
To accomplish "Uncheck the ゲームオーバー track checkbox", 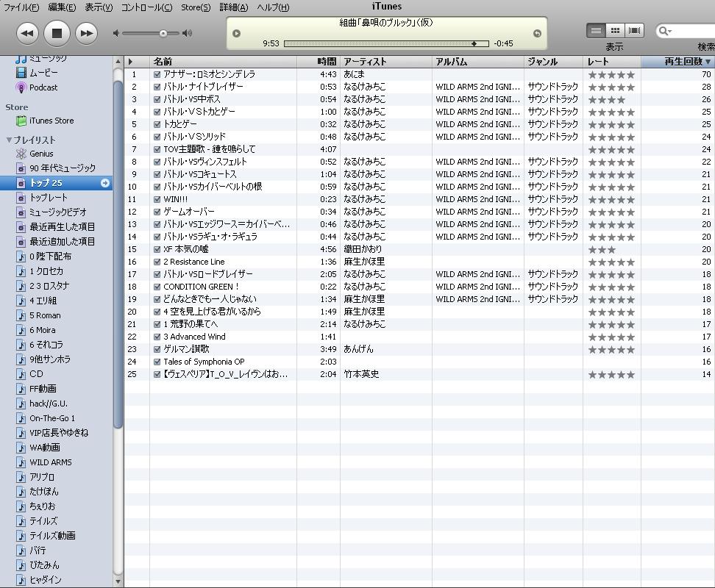I will 157,212.
